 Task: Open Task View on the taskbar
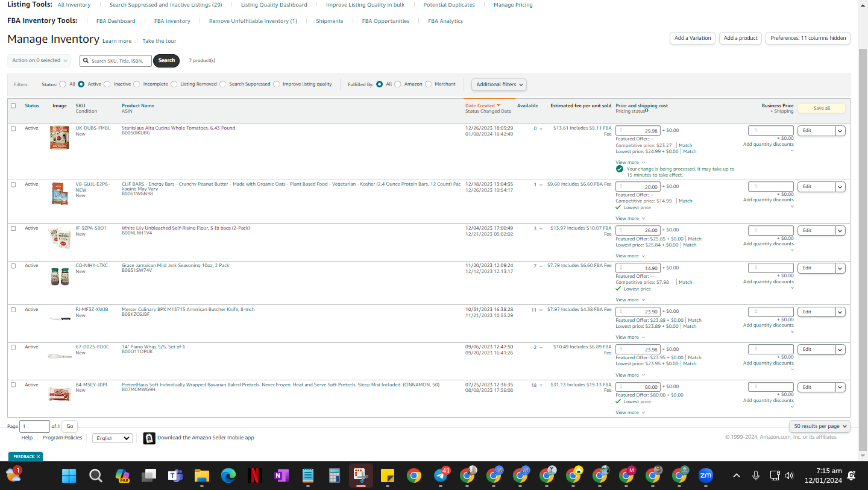[x=149, y=476]
